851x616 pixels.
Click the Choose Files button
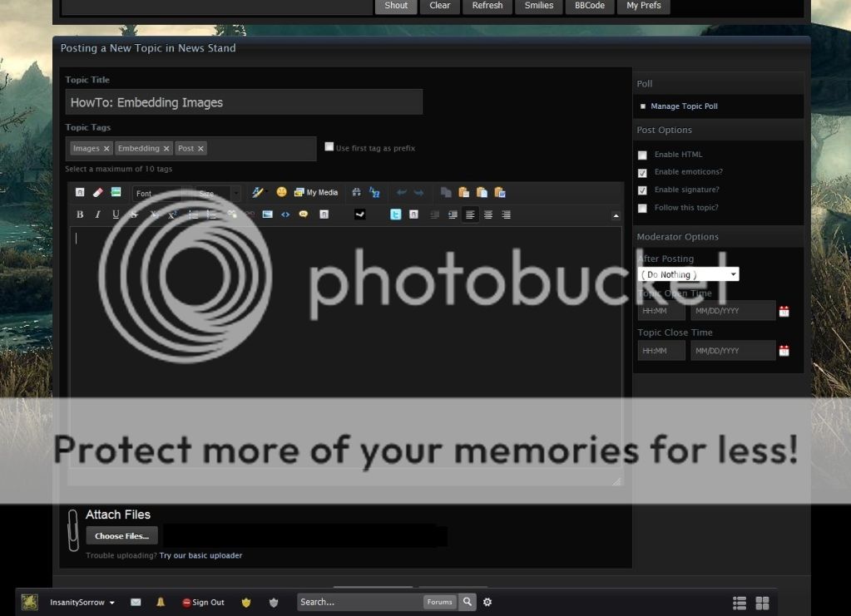click(x=121, y=535)
